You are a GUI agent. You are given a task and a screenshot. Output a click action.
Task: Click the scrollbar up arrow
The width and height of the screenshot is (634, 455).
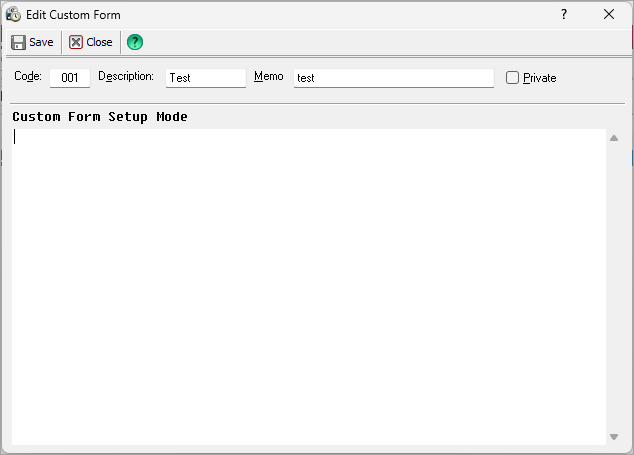614,138
